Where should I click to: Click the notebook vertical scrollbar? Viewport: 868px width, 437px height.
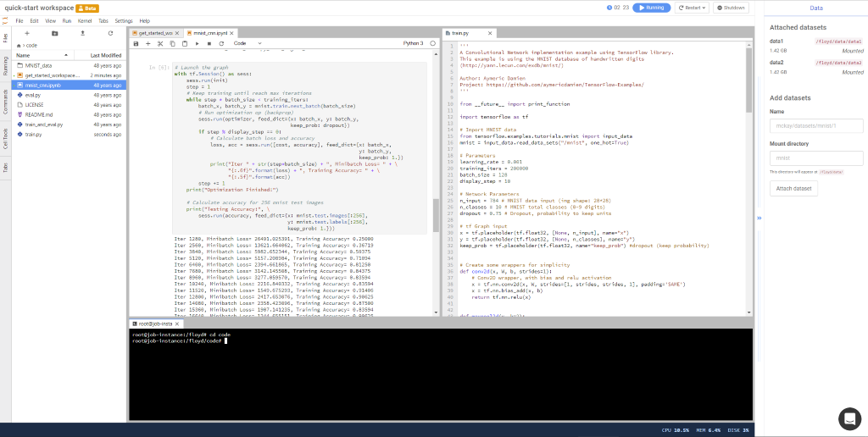435,214
